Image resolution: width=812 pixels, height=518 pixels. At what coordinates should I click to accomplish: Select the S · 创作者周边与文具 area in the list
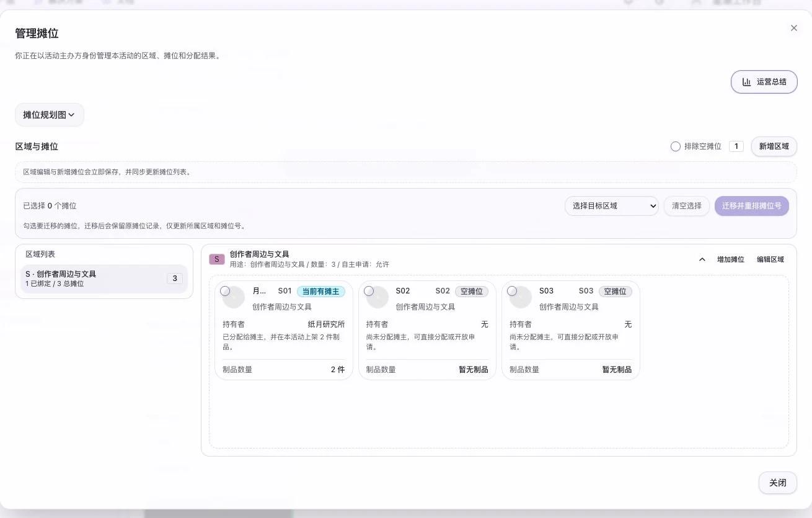pyautogui.click(x=104, y=279)
